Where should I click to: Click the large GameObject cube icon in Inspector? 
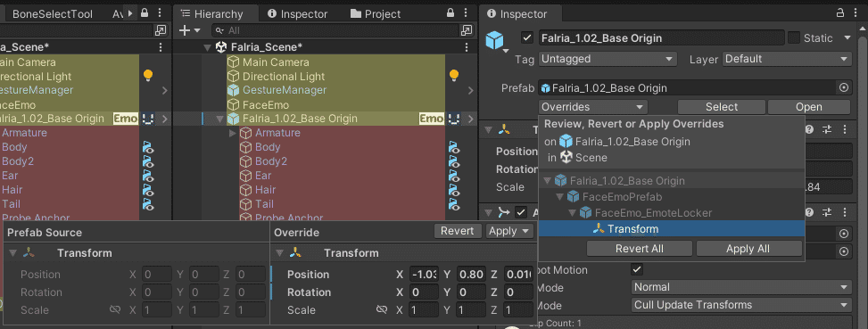[x=495, y=40]
